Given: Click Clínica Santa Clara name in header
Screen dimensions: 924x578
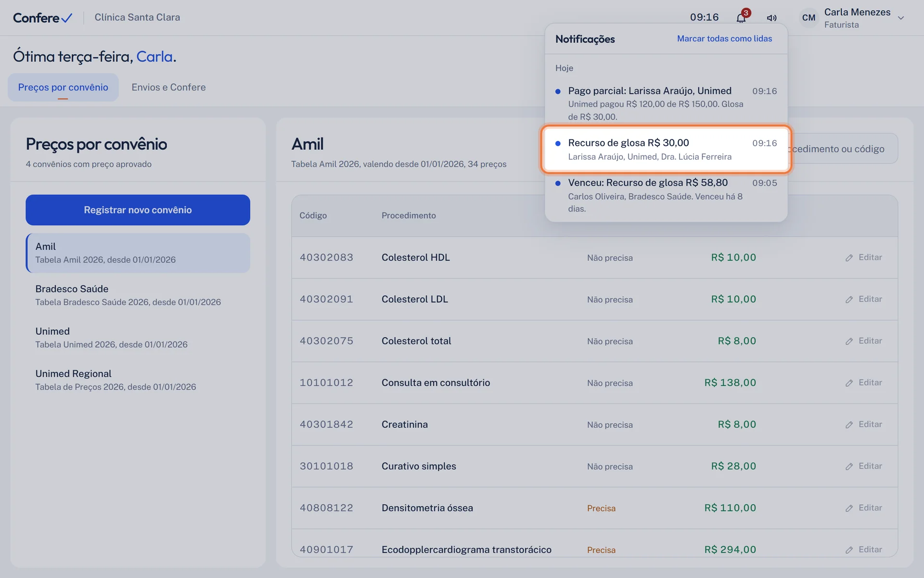Looking at the screenshot, I should tap(137, 17).
